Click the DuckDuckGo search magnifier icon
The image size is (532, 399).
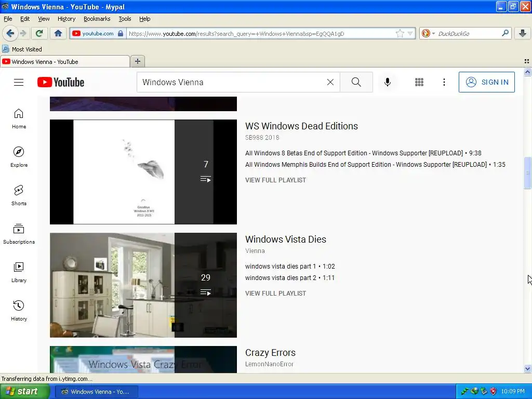click(505, 33)
